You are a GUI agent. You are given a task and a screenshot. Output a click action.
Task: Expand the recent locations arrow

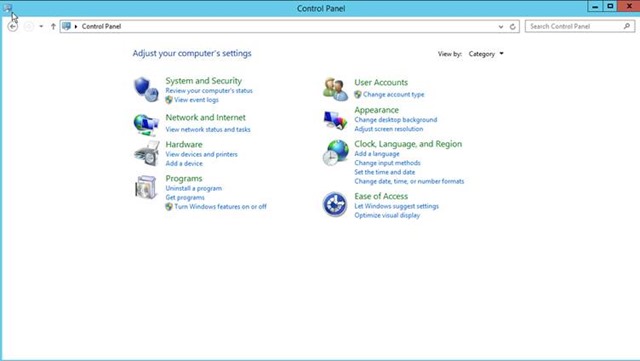pos(41,27)
